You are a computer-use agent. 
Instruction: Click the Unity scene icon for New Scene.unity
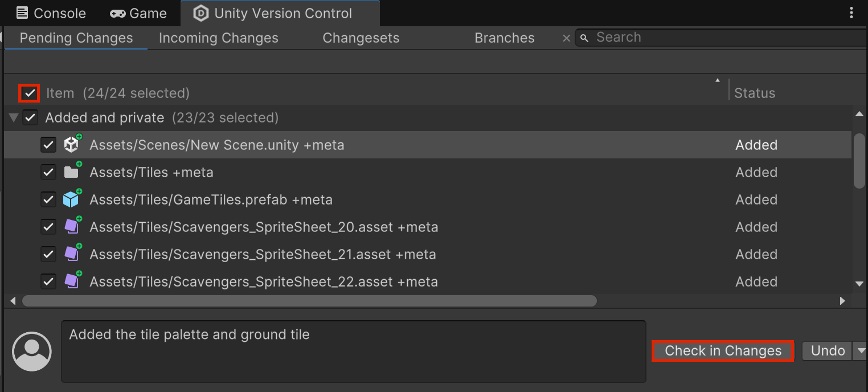click(72, 145)
